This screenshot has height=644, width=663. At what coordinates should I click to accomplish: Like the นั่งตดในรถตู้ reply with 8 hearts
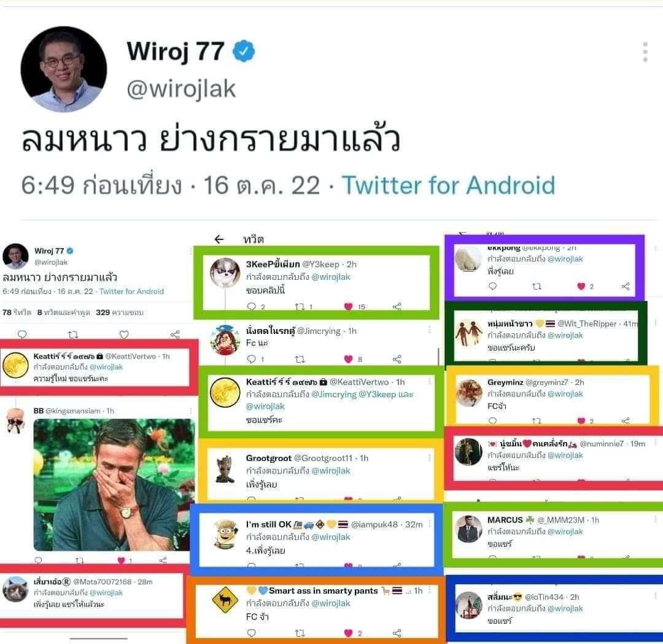point(349,359)
